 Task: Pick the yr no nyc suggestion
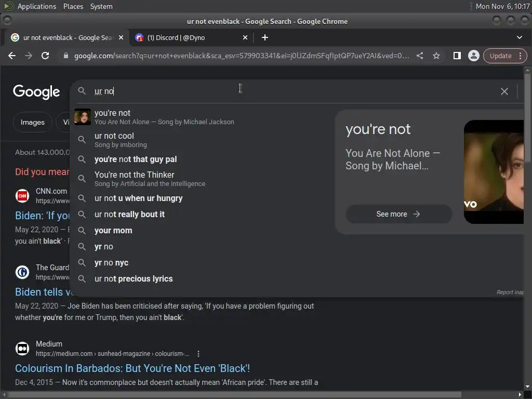click(x=202, y=262)
